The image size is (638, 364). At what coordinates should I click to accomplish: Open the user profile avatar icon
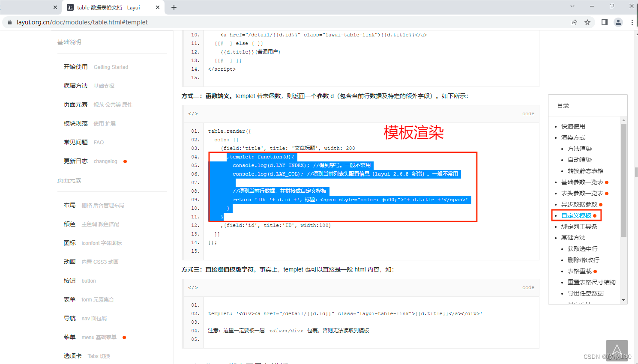618,22
